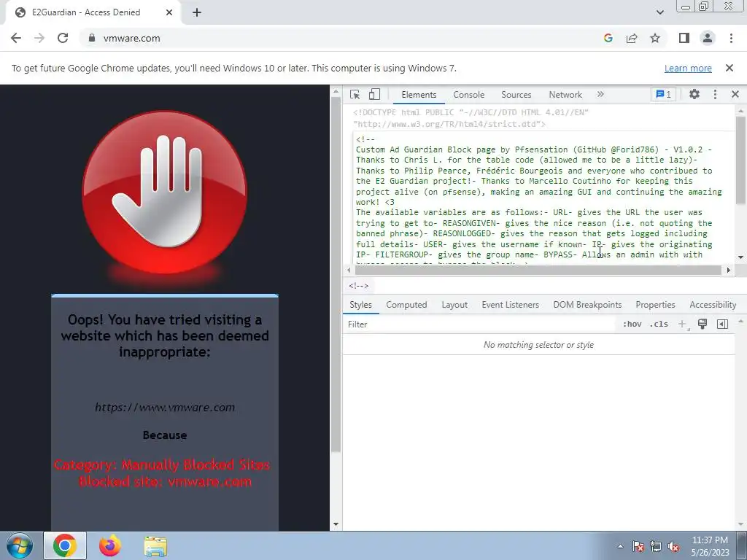
Task: Reload the vmware.com page
Action: [63, 38]
